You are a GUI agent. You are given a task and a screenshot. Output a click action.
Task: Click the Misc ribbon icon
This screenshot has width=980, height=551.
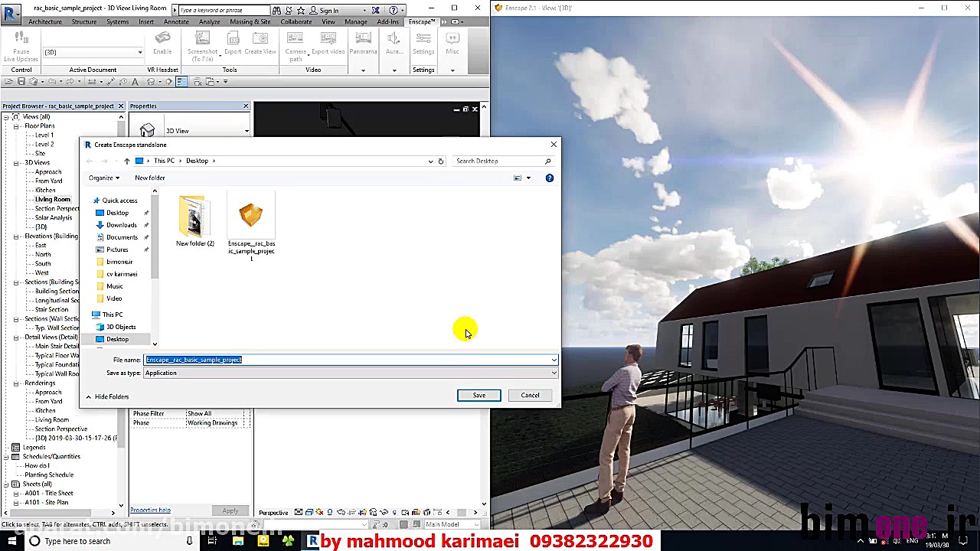point(452,38)
